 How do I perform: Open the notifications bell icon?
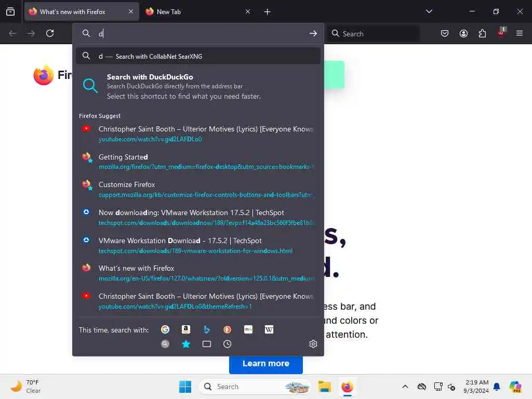(x=497, y=387)
